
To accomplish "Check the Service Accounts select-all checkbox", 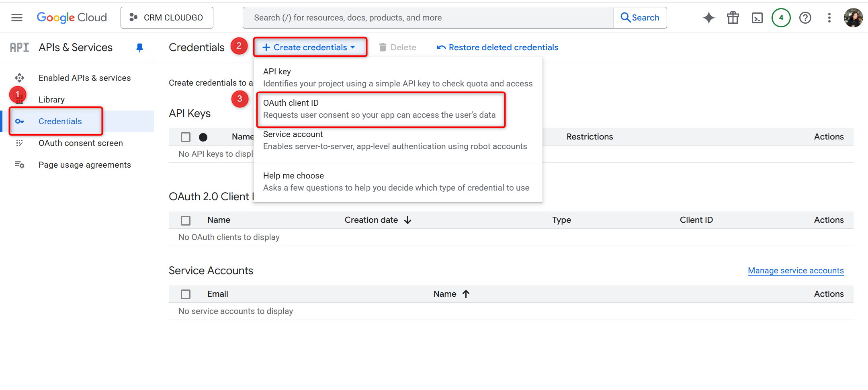I will 185,294.
